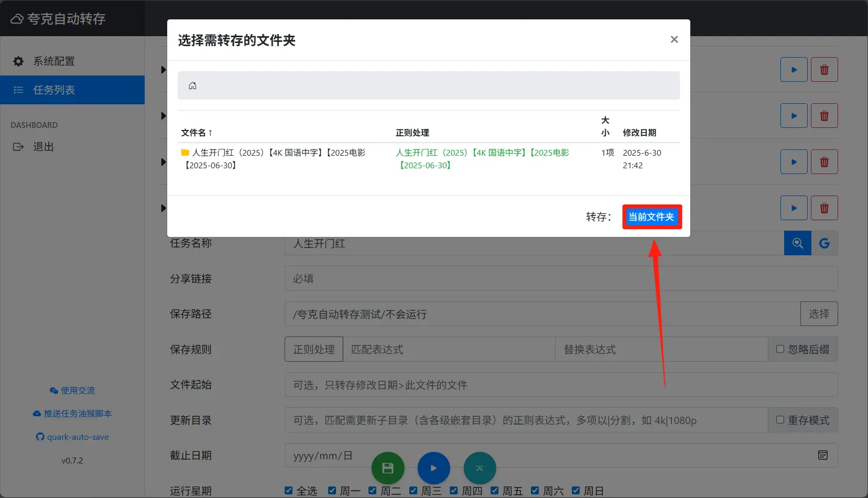Enable the 重存模式 checkbox
The width and height of the screenshot is (868, 498).
780,420
